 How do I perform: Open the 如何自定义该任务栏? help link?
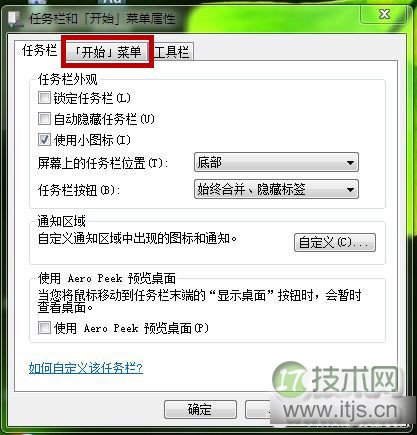coord(86,368)
